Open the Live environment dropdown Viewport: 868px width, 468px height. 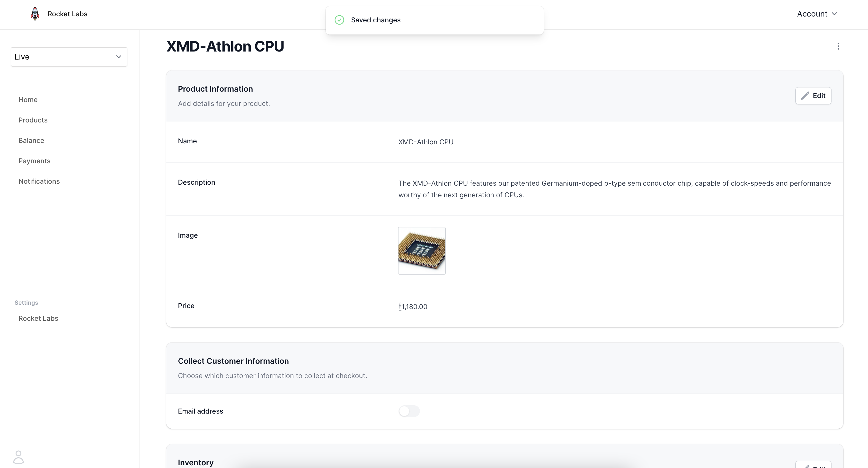69,57
